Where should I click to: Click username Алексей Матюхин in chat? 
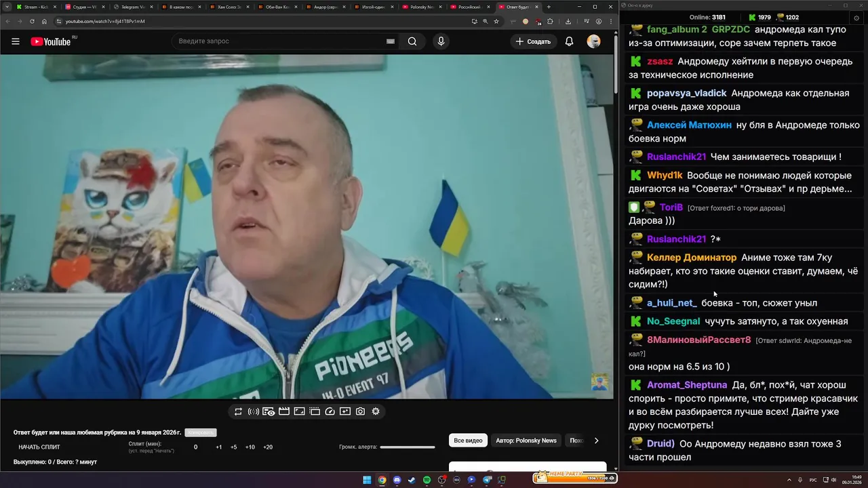pos(689,125)
